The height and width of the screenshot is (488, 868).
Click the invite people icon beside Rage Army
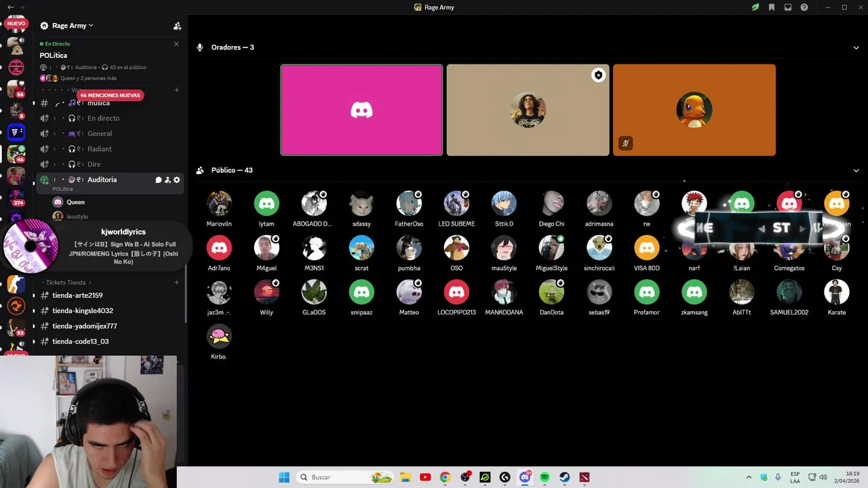click(x=177, y=26)
